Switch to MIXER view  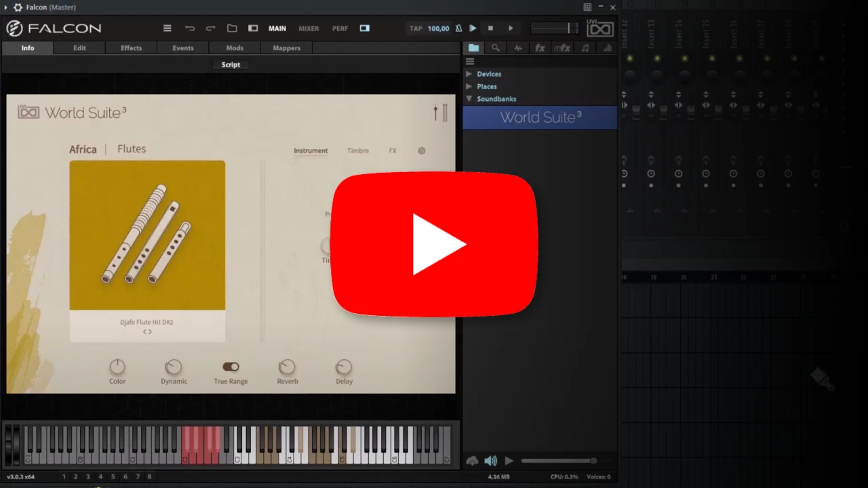(x=309, y=28)
